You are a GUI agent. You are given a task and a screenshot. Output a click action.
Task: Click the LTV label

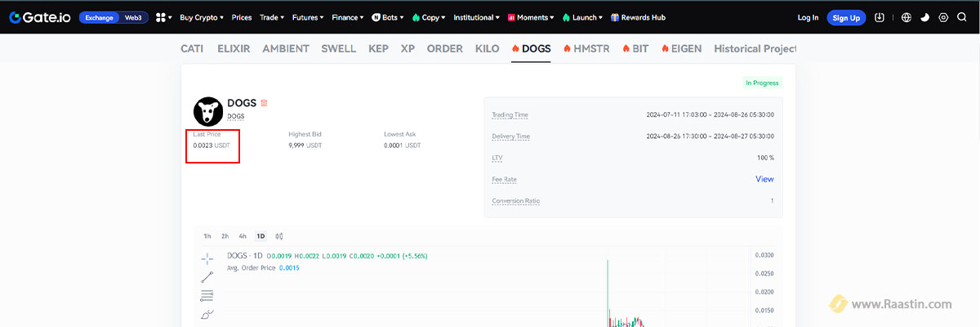click(497, 158)
